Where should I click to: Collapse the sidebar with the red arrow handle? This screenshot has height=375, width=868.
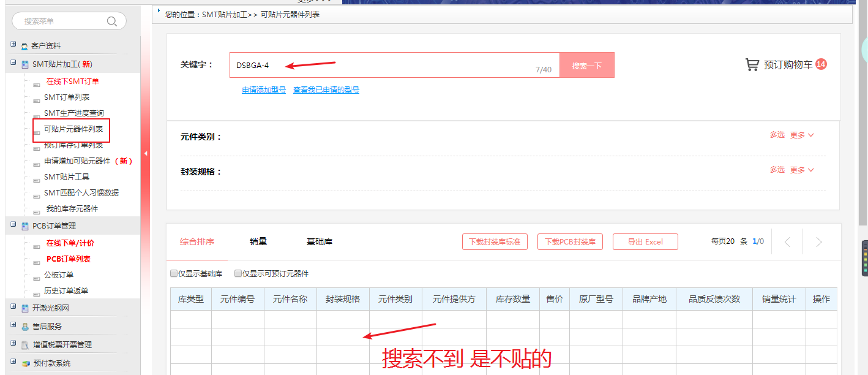pyautogui.click(x=146, y=153)
